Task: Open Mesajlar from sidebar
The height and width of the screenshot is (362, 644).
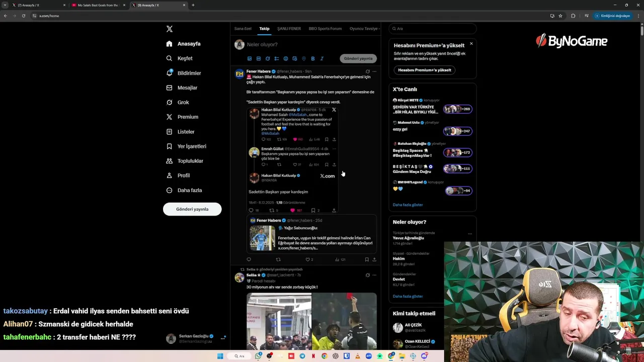Action: coord(182,87)
